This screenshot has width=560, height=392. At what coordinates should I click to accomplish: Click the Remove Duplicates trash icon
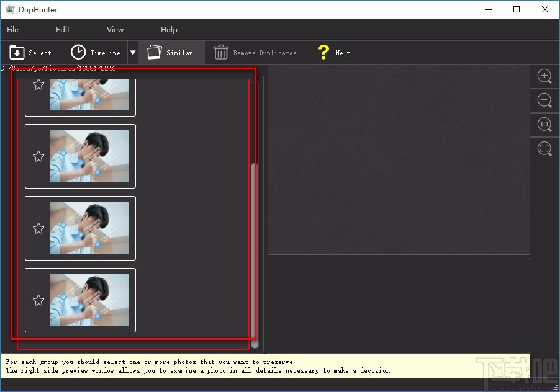point(221,53)
